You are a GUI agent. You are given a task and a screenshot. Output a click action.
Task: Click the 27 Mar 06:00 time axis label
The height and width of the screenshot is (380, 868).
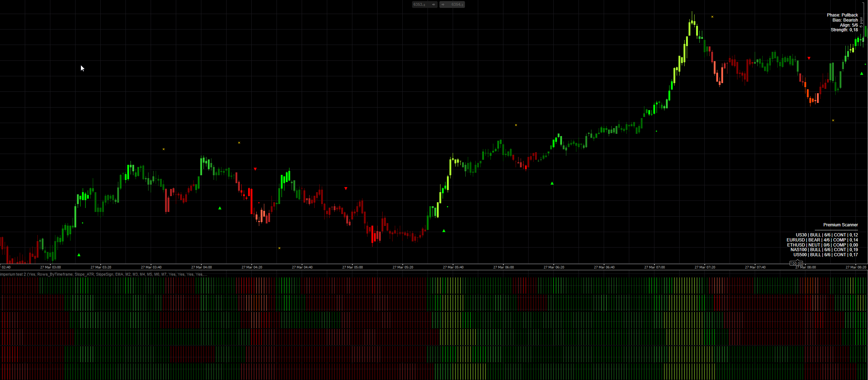(503, 267)
